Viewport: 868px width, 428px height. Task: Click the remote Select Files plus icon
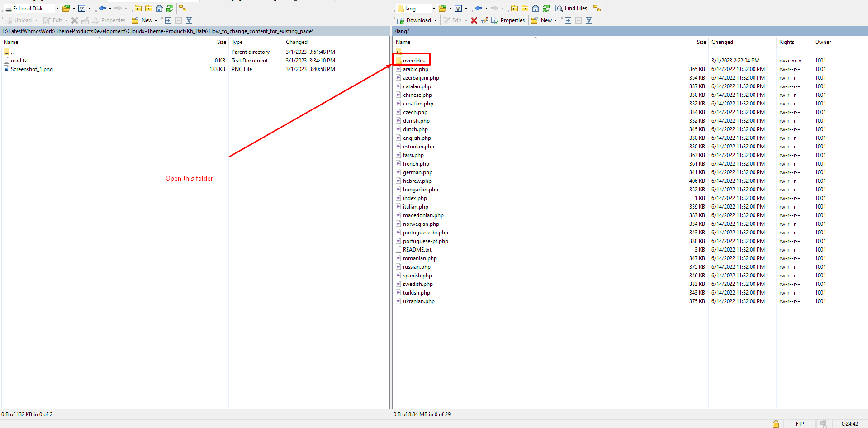tap(568, 20)
